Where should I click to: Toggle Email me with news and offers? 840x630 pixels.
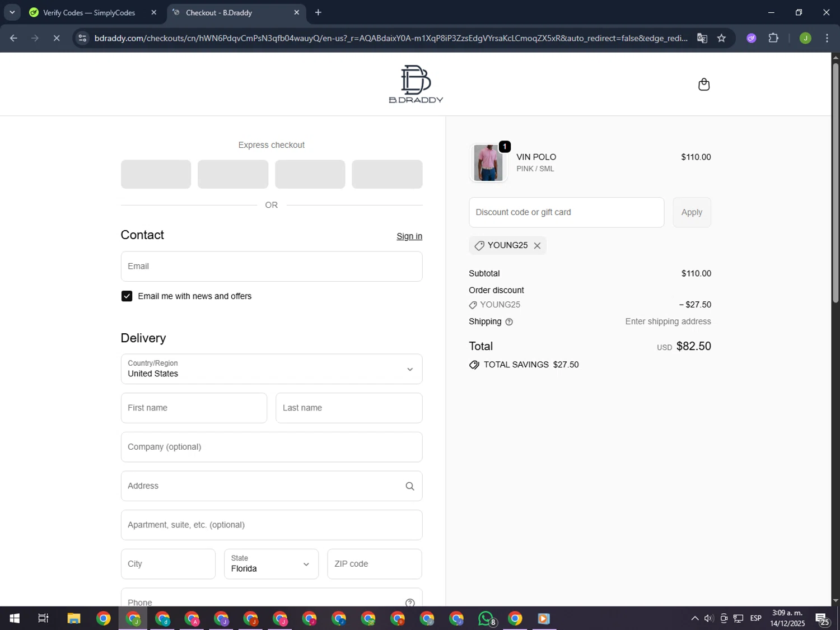pos(127,296)
